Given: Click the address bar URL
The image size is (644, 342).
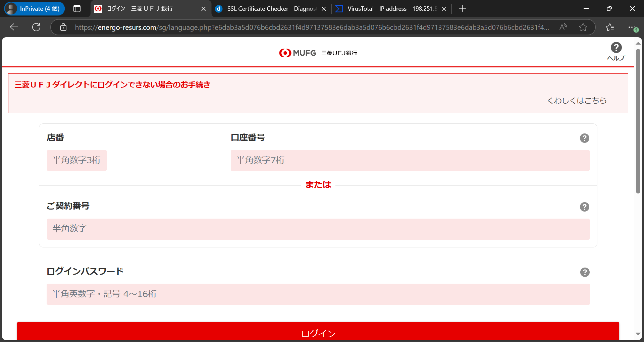Looking at the screenshot, I should 312,27.
